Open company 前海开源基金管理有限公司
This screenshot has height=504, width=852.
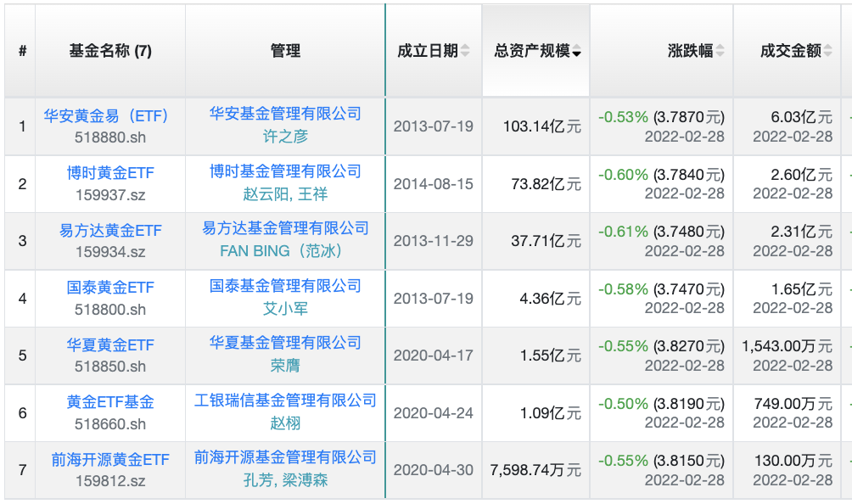[x=285, y=457]
